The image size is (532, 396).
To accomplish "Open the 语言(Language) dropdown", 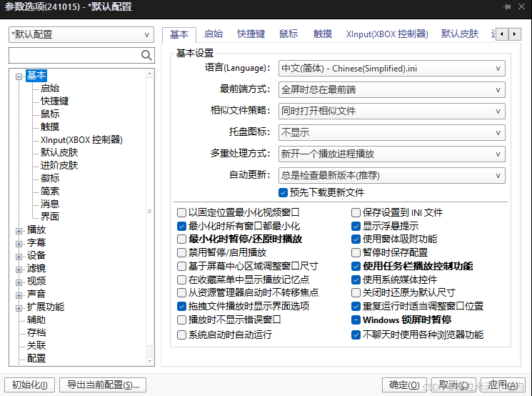I will 391,69.
